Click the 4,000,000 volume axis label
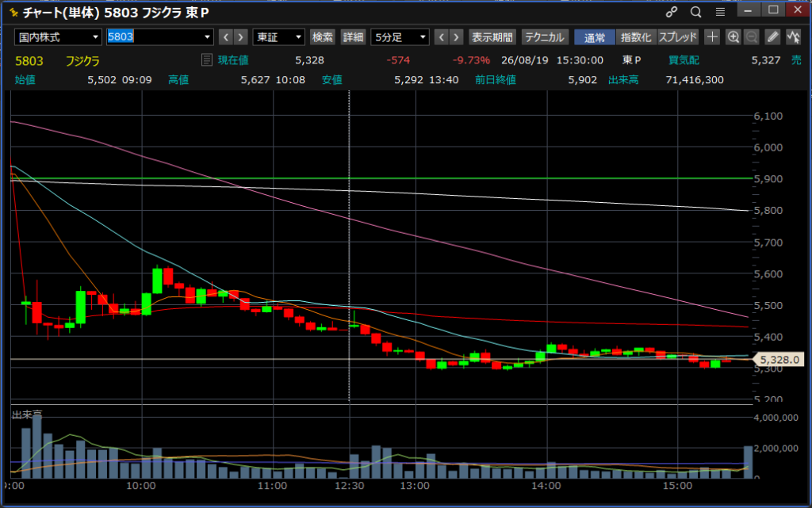 coord(776,418)
